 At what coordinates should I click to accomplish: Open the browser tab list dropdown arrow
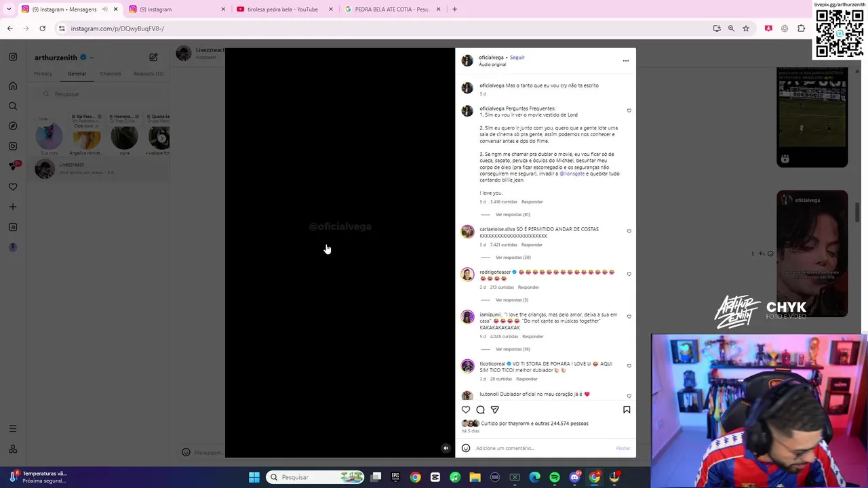[x=9, y=9]
